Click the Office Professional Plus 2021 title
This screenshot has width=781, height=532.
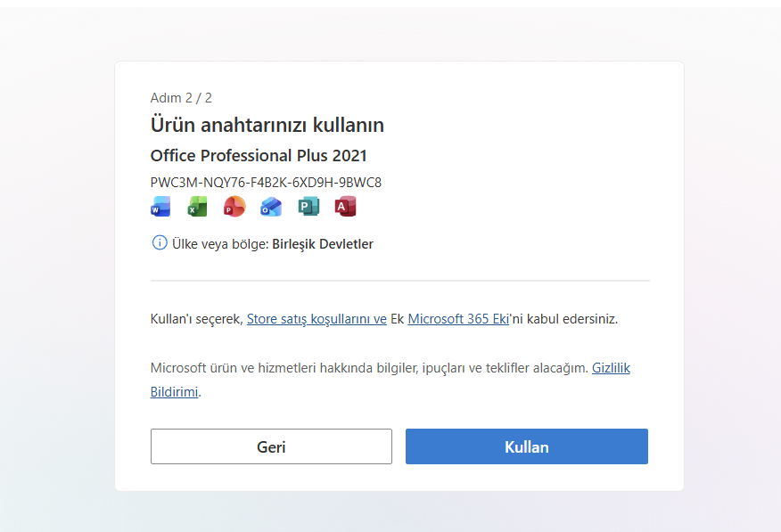[x=259, y=156]
